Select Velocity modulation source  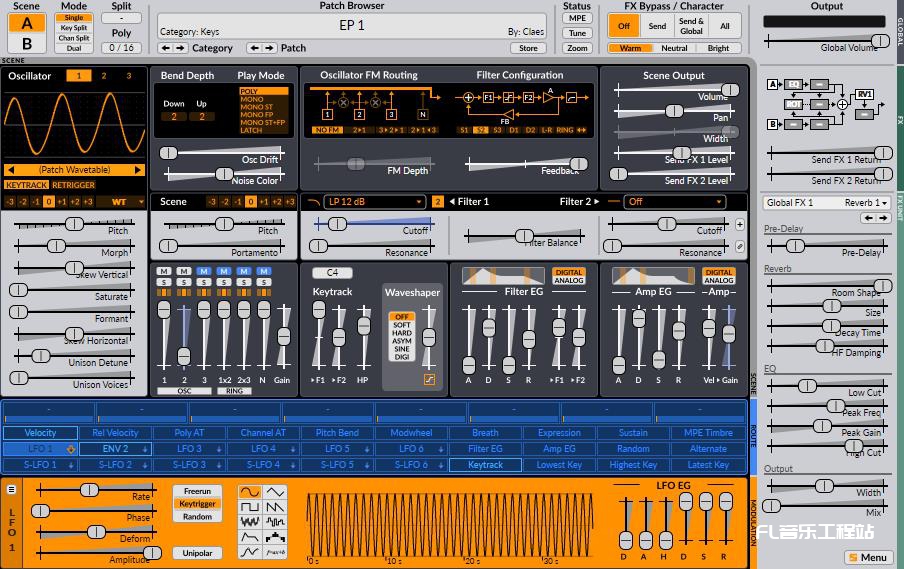pyautogui.click(x=40, y=433)
